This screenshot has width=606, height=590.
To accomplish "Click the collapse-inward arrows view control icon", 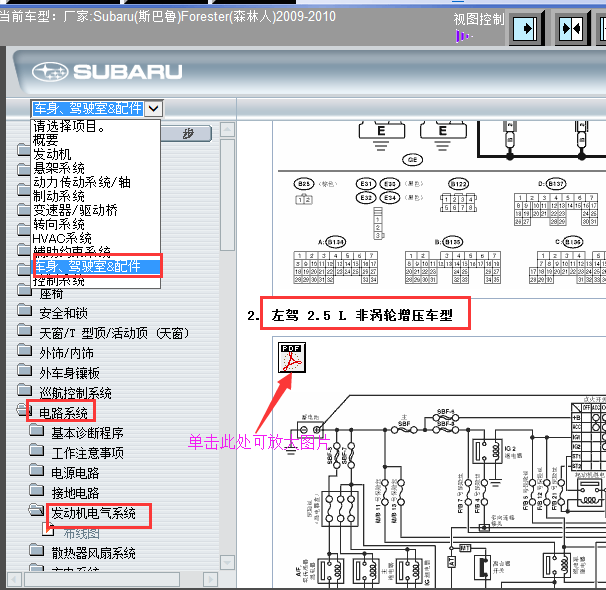I will pyautogui.click(x=572, y=29).
